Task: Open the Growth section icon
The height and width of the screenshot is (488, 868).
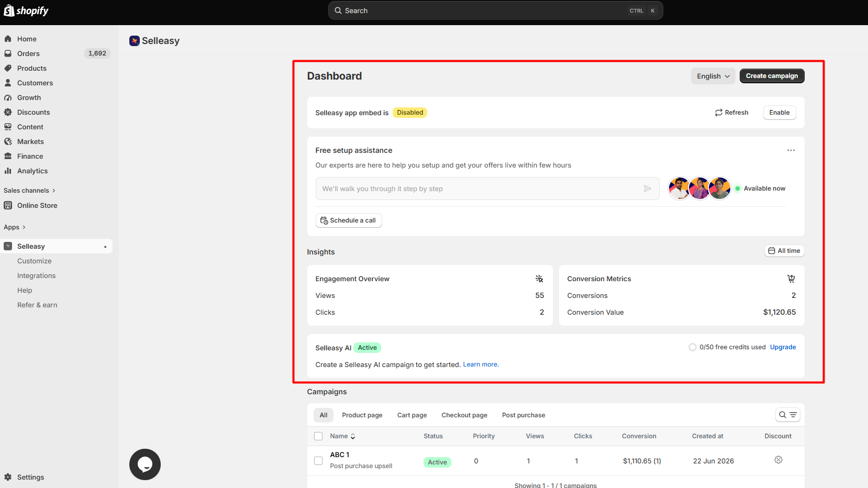Action: click(8, 97)
